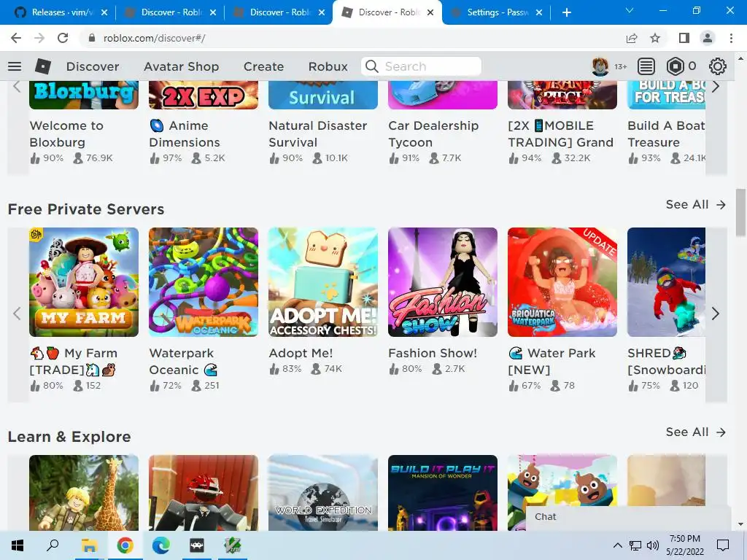Open the Build It Play It thumbnail
747x560 pixels.
click(x=443, y=493)
